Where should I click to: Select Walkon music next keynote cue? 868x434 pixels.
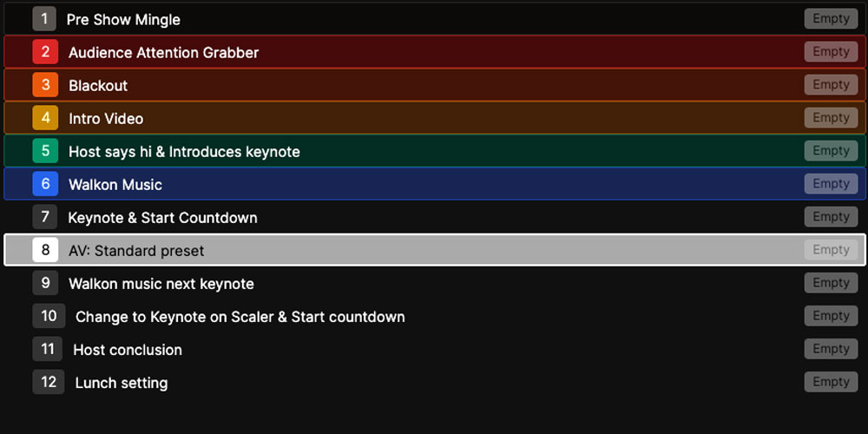coord(161,284)
